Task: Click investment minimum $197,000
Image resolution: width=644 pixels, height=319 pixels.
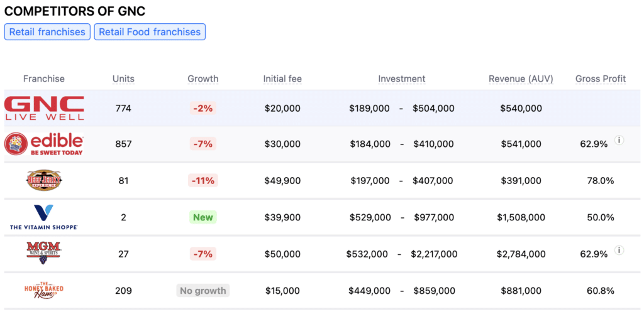Action: click(x=370, y=181)
